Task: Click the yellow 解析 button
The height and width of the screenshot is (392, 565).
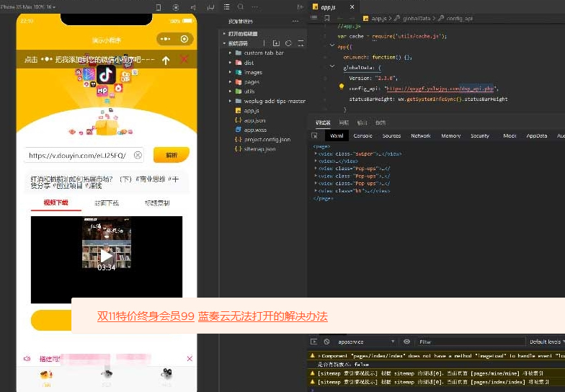Action: tap(172, 155)
